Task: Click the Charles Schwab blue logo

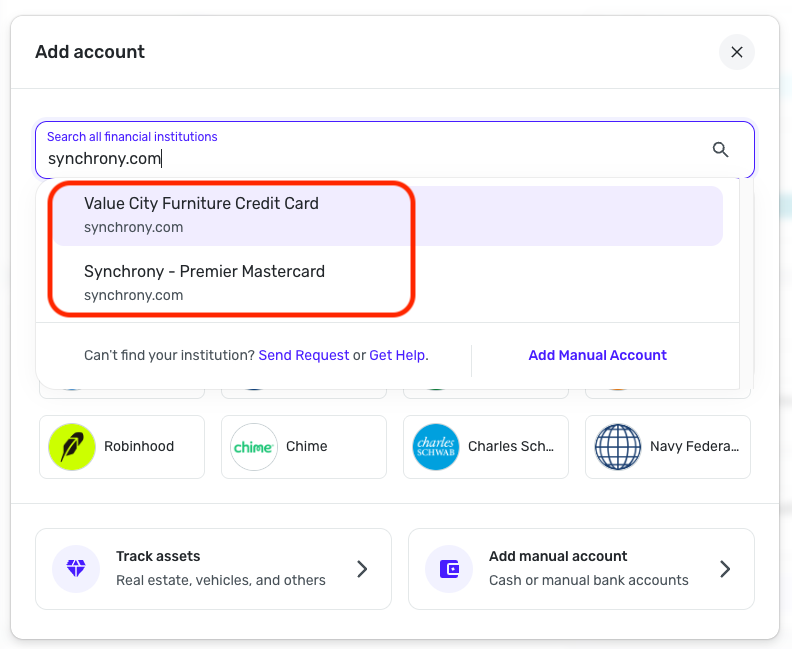Action: point(436,447)
